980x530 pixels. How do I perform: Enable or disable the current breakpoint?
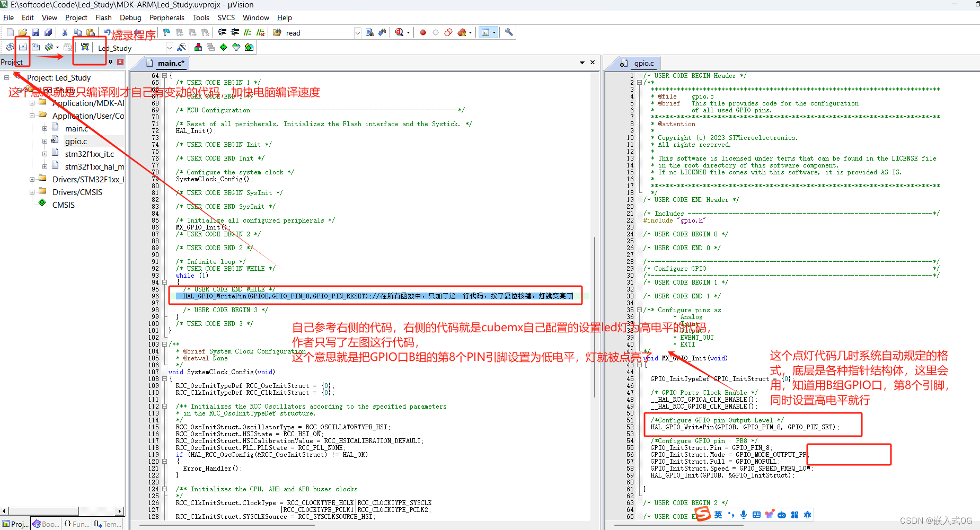[x=435, y=32]
